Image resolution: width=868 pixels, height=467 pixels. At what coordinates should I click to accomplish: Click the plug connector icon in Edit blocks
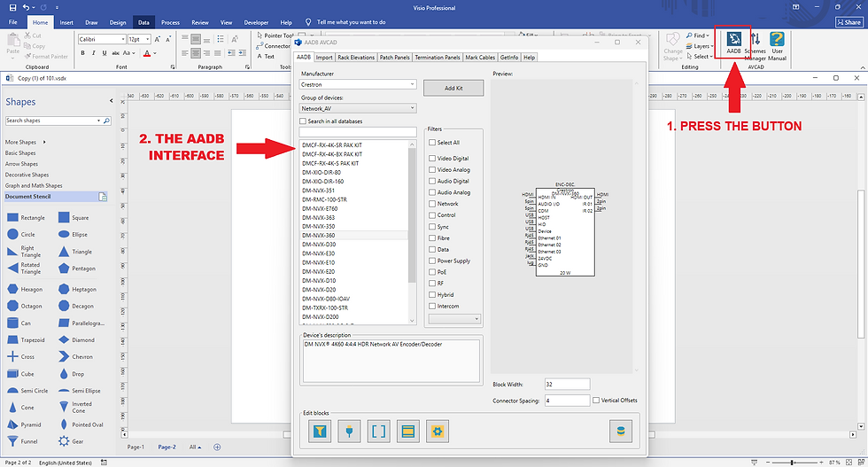(x=349, y=431)
